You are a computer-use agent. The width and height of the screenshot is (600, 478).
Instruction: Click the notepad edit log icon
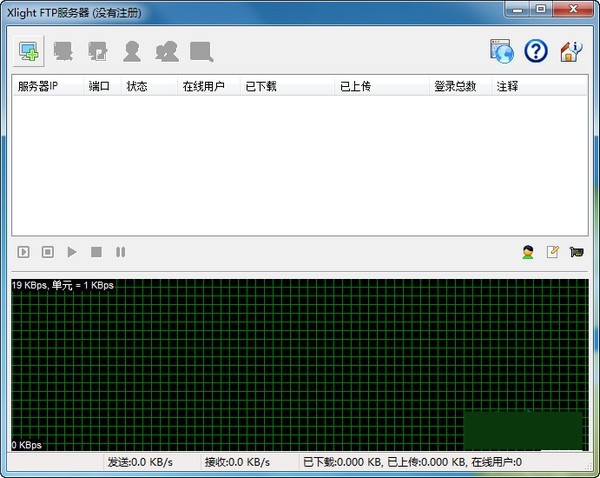(552, 252)
